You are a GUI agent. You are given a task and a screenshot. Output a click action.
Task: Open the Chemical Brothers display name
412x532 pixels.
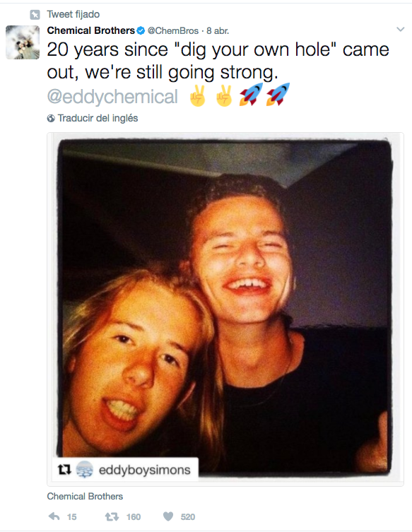(x=91, y=30)
